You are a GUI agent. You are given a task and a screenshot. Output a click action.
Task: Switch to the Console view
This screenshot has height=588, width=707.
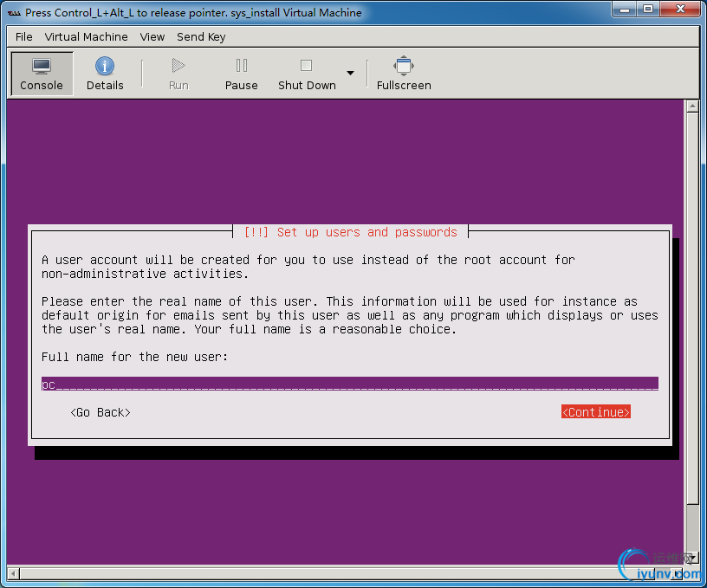42,74
